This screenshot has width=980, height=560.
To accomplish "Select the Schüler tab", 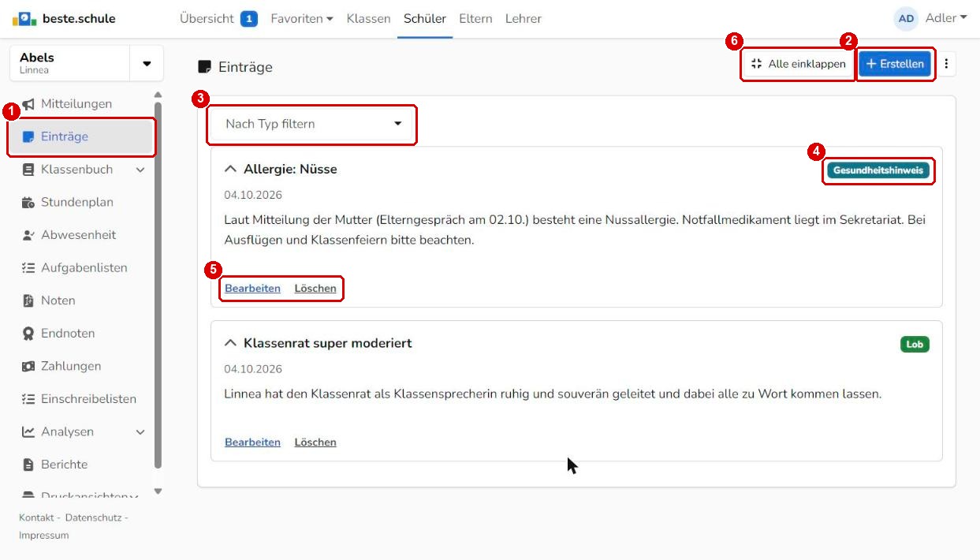I will (x=425, y=18).
